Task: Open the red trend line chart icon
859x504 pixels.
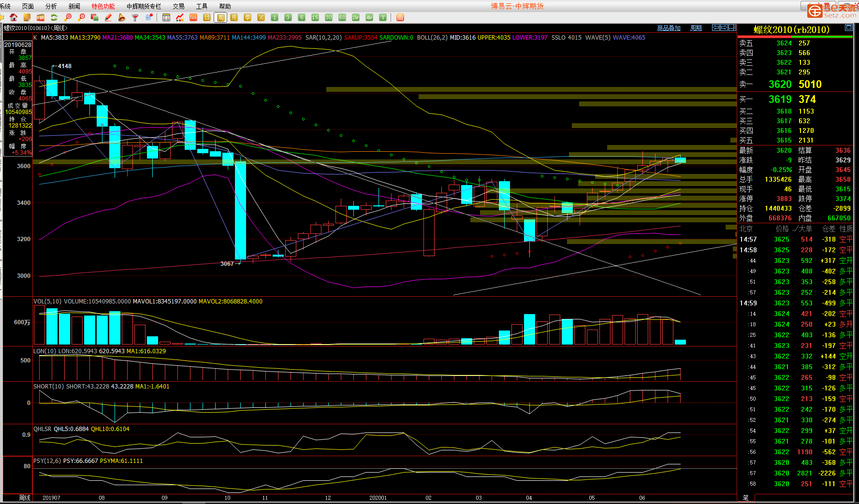Action: click(180, 17)
